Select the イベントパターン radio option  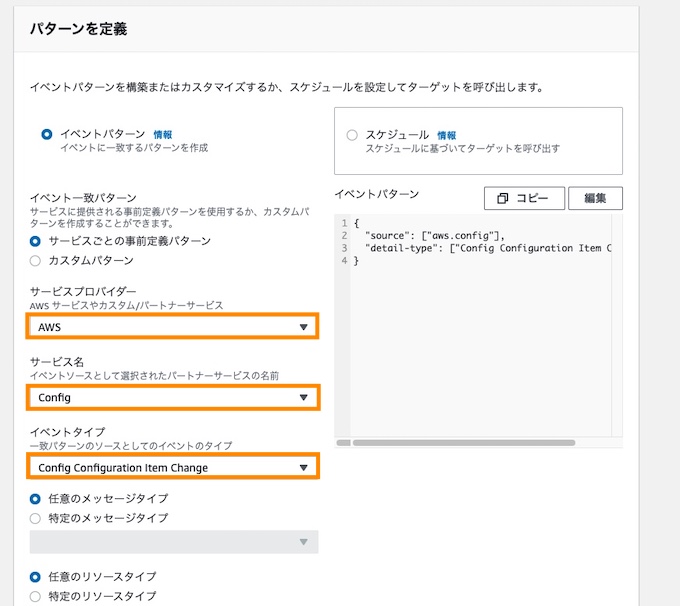(x=46, y=134)
